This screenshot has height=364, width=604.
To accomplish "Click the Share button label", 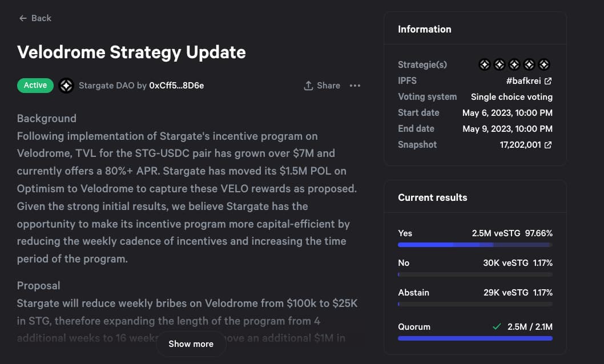I will point(328,86).
